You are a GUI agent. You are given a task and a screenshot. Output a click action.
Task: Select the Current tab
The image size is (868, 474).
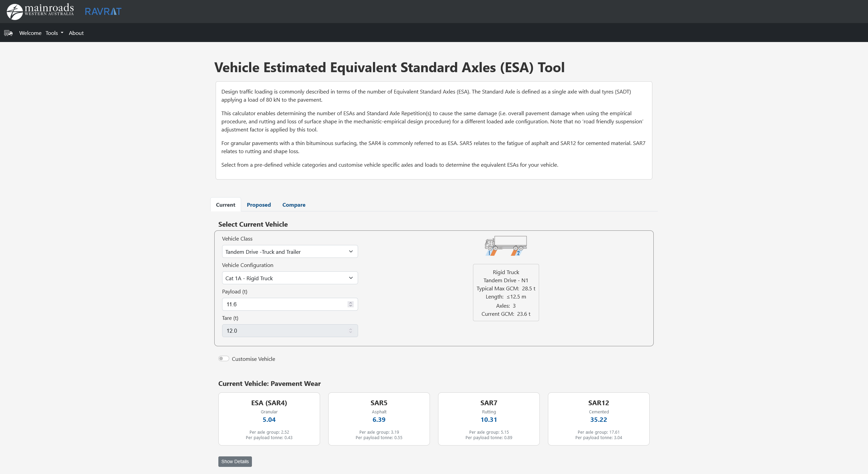click(x=225, y=205)
